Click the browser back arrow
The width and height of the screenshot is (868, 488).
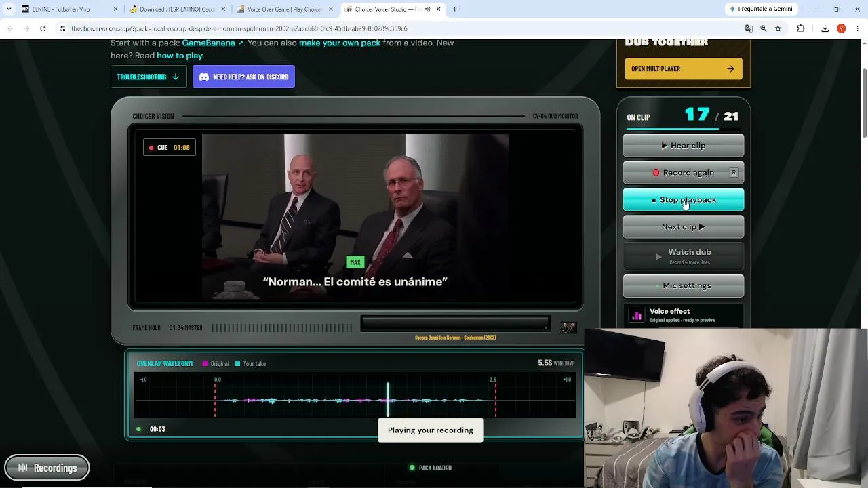tap(10, 28)
